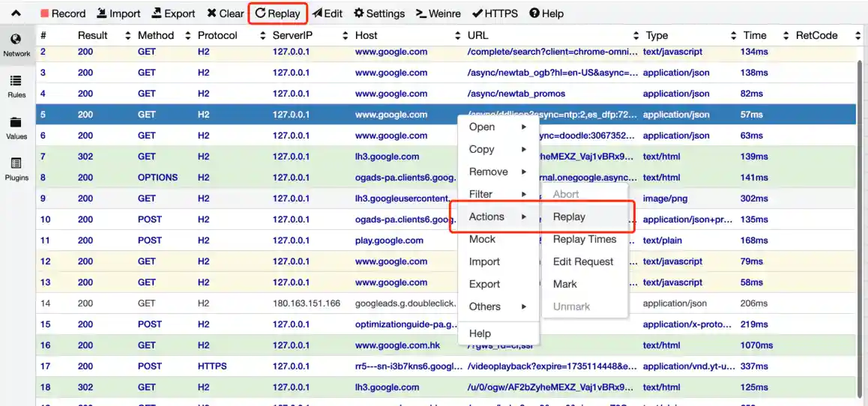
Task: Clear all captured network sessions
Action: point(226,13)
